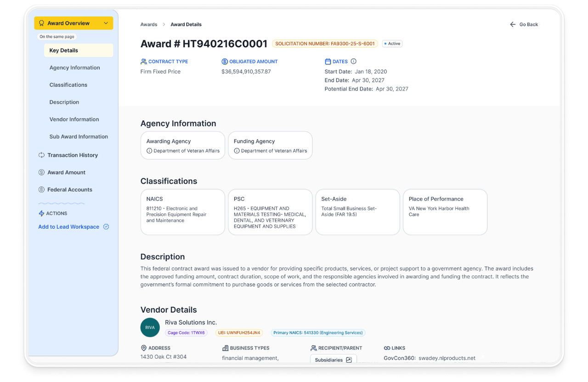
Task: Click the breadcrumb chevron separator
Action: (x=164, y=24)
